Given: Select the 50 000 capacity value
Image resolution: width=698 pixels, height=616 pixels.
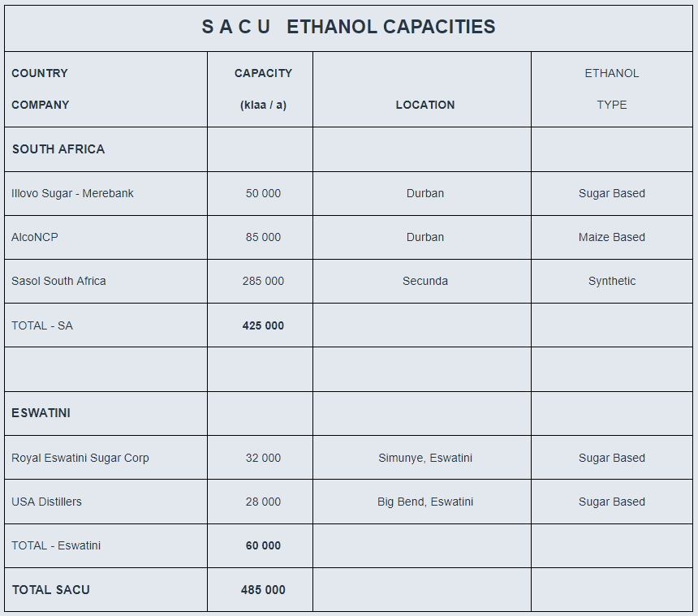Looking at the screenshot, I should 263,194.
